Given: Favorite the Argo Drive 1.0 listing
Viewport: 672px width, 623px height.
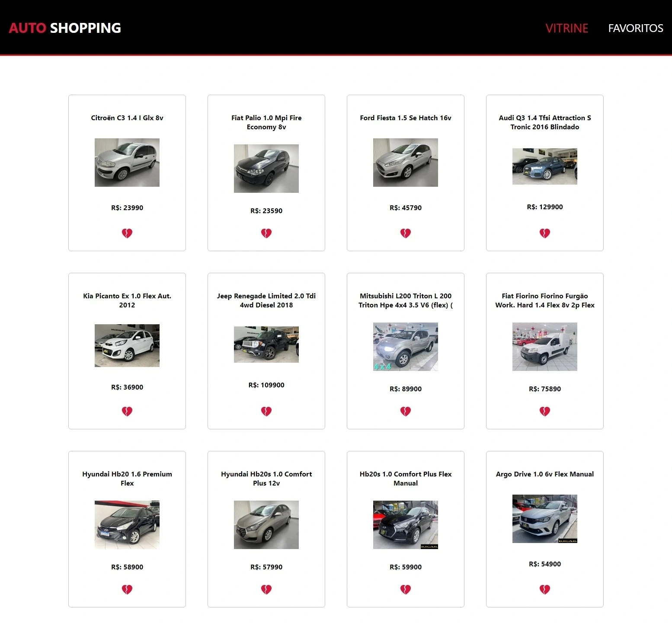Looking at the screenshot, I should click(x=545, y=590).
